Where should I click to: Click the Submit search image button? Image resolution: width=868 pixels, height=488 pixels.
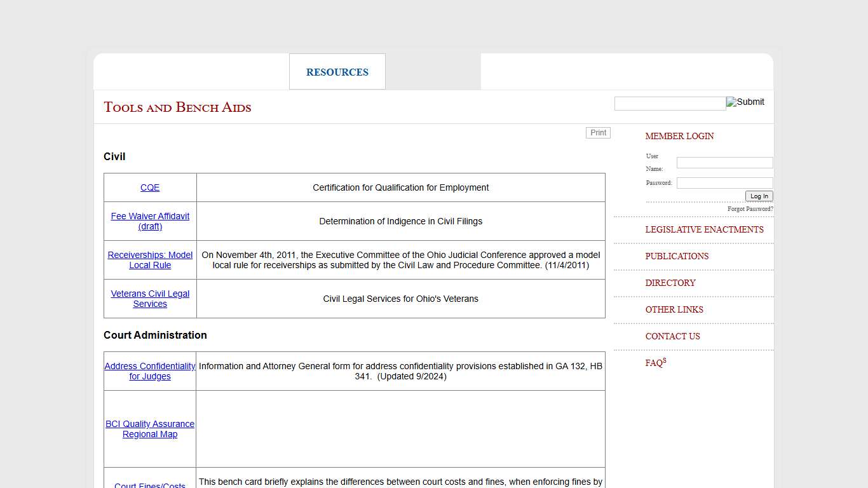tap(745, 102)
